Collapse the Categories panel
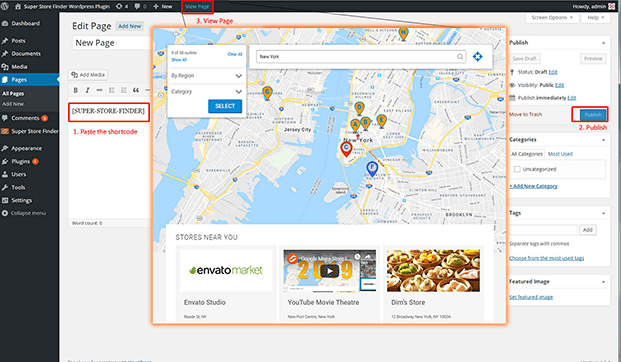Viewport: 621px width, 362px height. (603, 140)
